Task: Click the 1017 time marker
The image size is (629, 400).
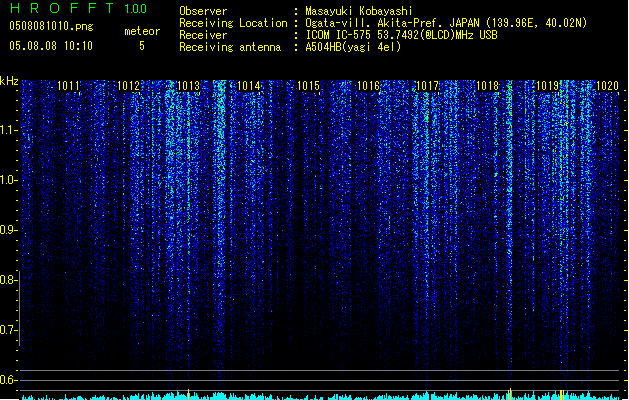Action: (x=428, y=85)
